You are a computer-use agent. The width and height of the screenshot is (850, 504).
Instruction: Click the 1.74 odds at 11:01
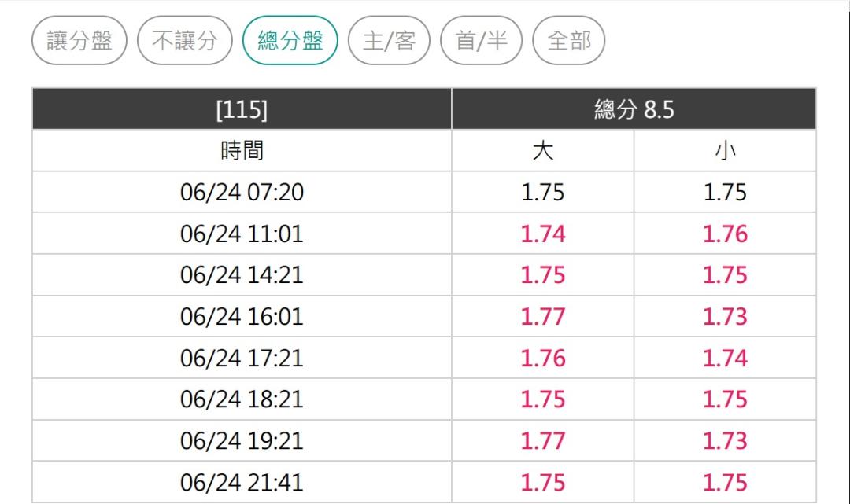click(542, 234)
